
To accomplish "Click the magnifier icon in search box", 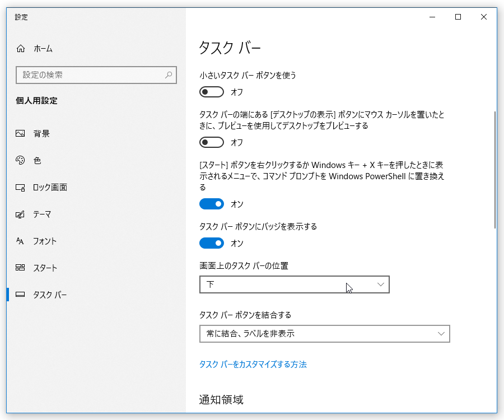I will tap(169, 75).
